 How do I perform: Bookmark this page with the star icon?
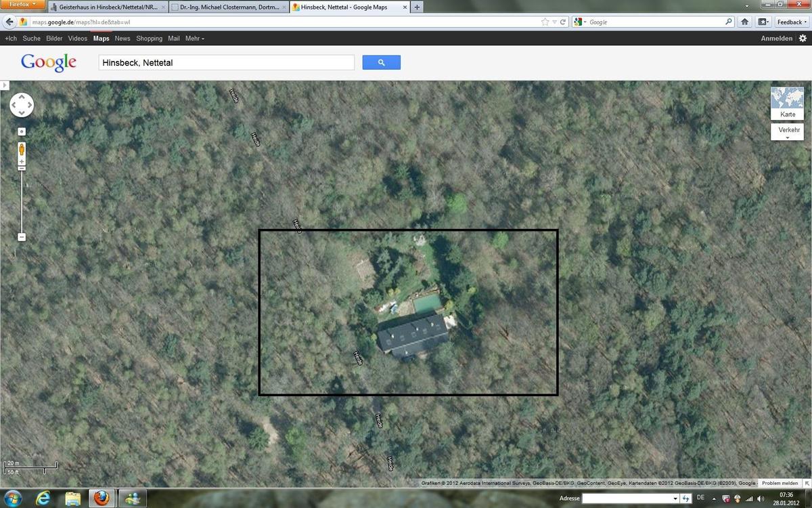545,22
